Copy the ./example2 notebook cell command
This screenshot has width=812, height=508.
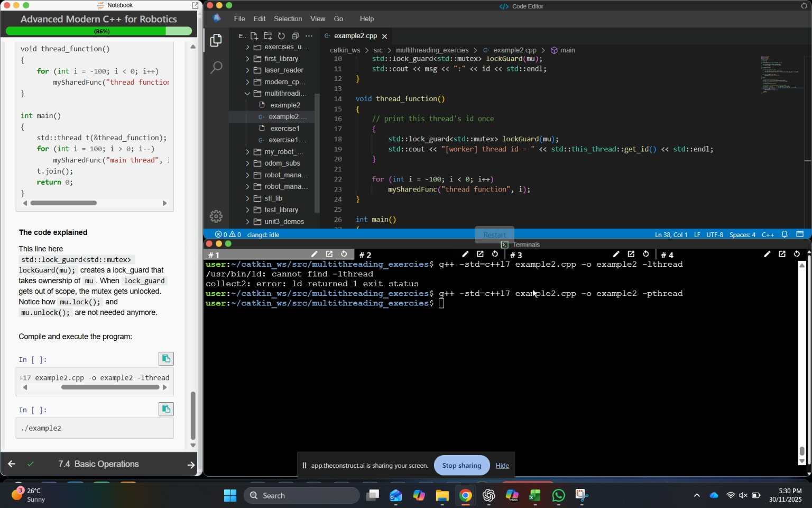166,409
